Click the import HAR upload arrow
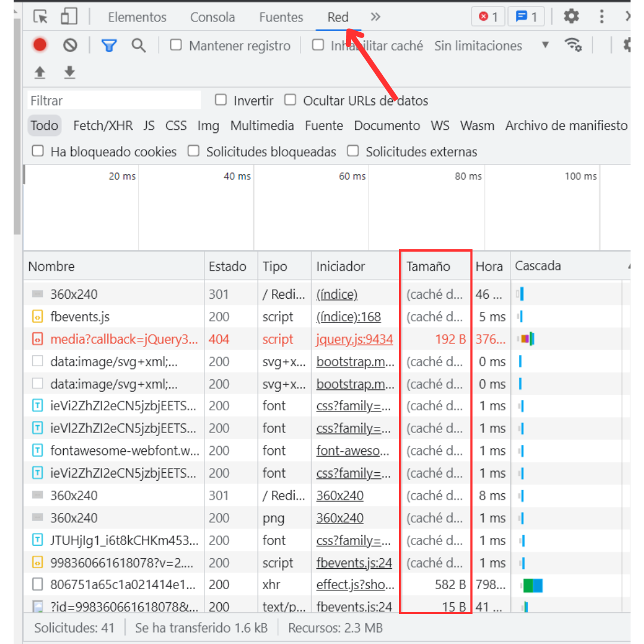 (x=40, y=73)
